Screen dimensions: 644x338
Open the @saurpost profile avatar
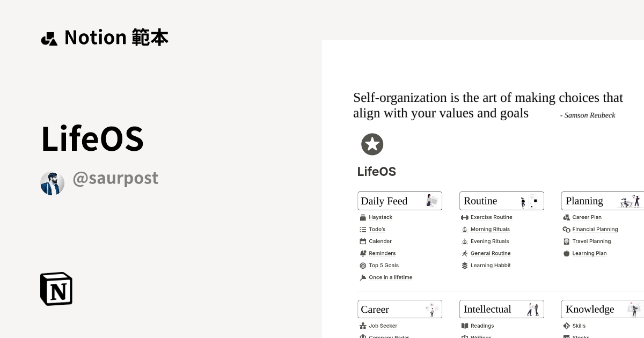53,183
